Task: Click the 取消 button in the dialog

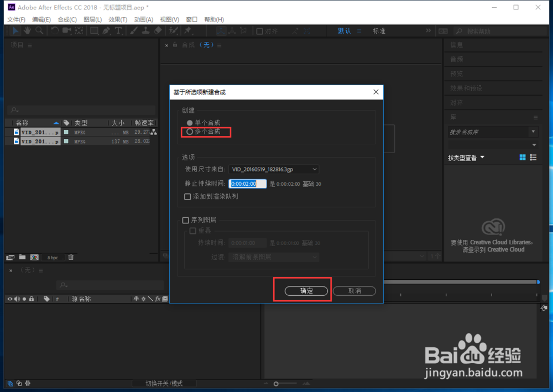Action: [354, 291]
